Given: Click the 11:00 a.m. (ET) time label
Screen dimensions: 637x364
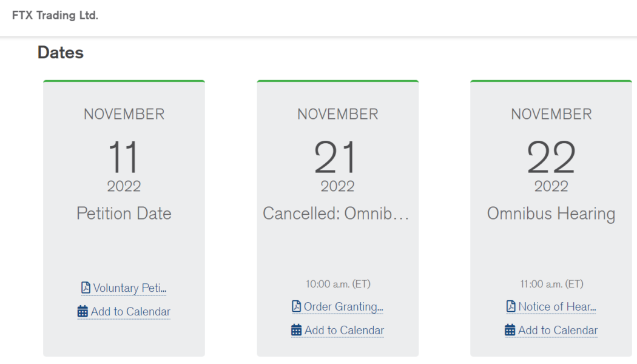Looking at the screenshot, I should coord(551,284).
